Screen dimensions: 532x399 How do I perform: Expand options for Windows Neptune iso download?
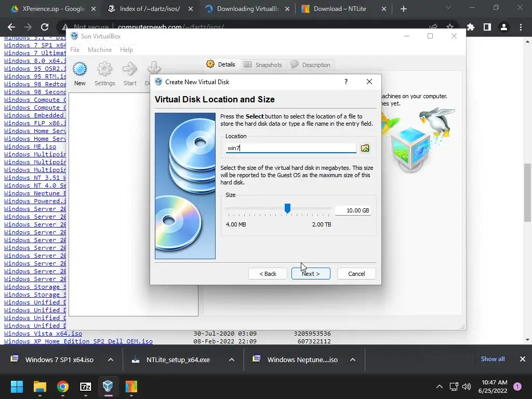pyautogui.click(x=353, y=360)
